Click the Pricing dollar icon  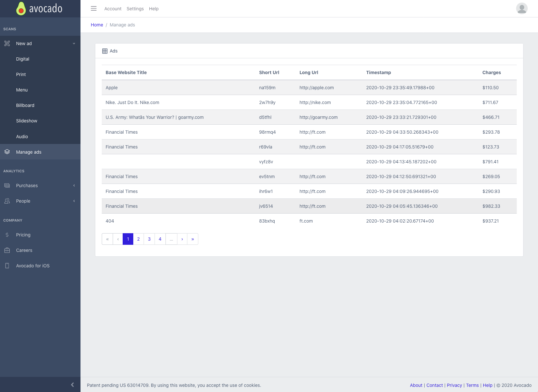7,235
